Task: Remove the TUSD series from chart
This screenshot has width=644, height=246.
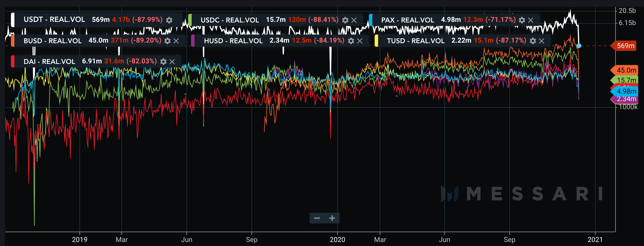Action: pos(542,41)
